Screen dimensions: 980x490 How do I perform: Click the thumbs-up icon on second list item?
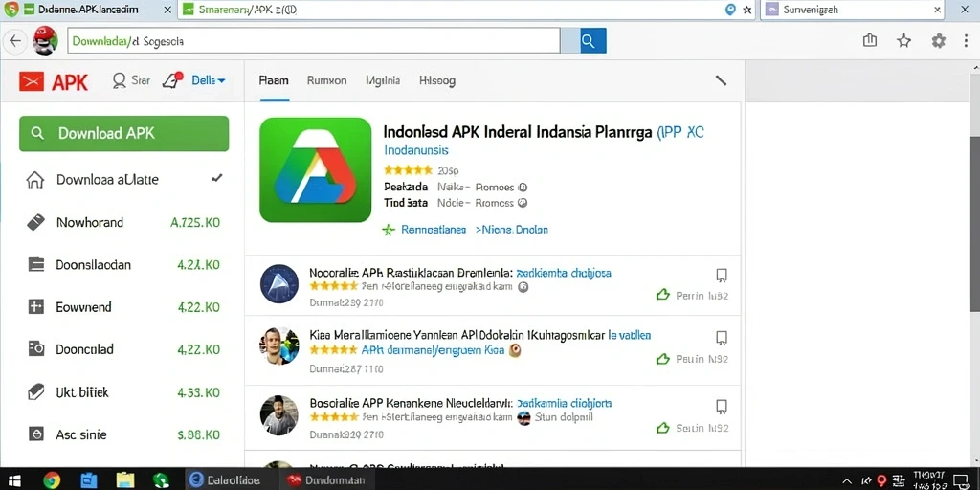coord(662,359)
